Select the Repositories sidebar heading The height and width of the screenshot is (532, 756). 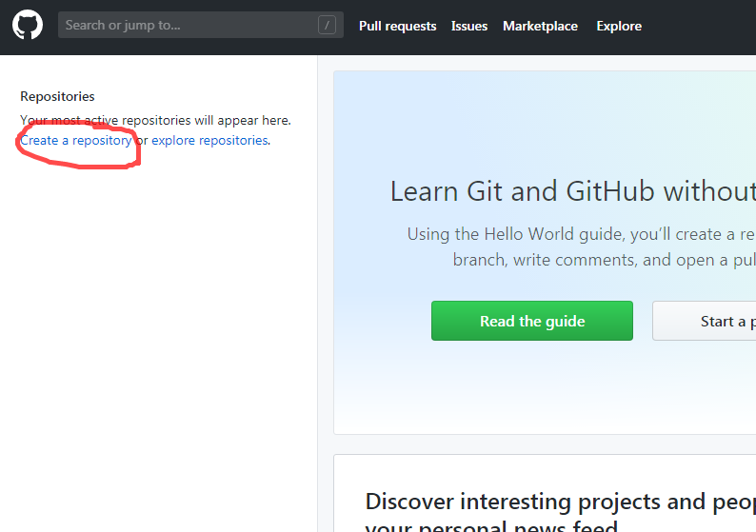click(57, 96)
